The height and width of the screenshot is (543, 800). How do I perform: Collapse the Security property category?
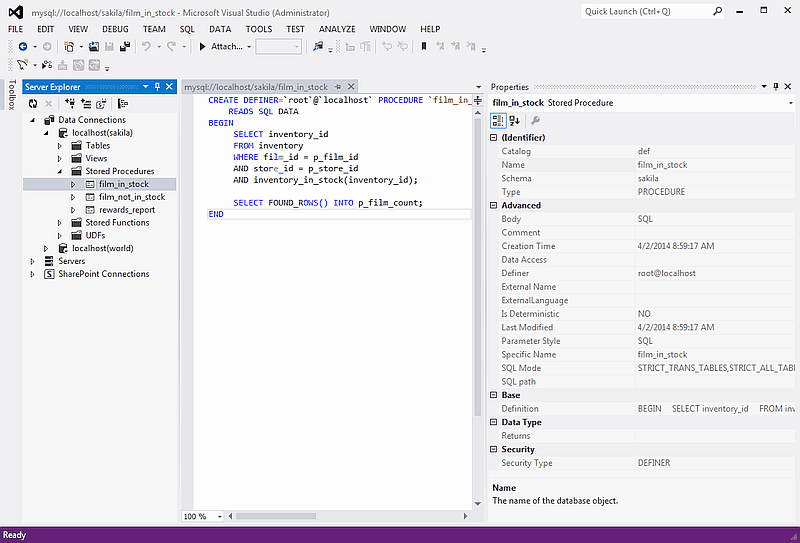click(x=493, y=450)
